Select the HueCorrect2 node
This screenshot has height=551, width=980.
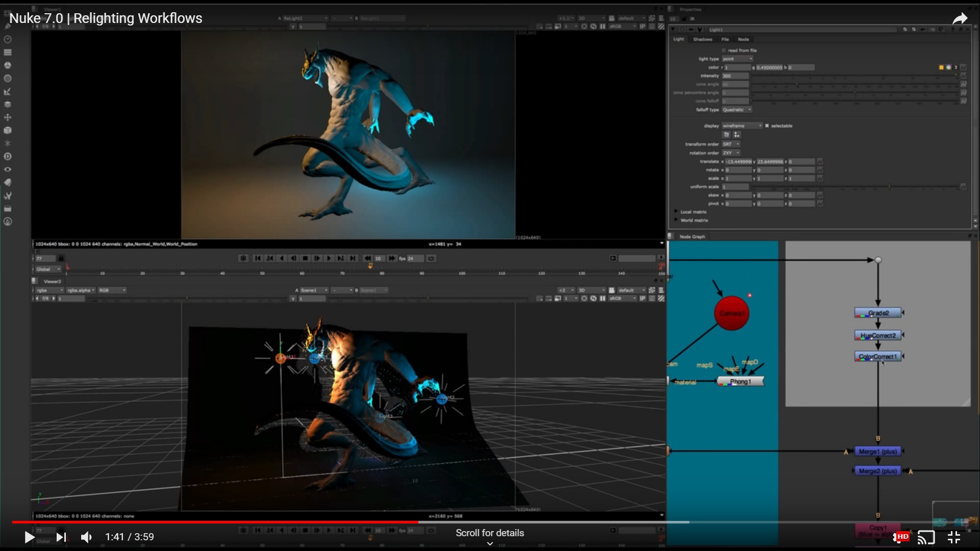(878, 335)
